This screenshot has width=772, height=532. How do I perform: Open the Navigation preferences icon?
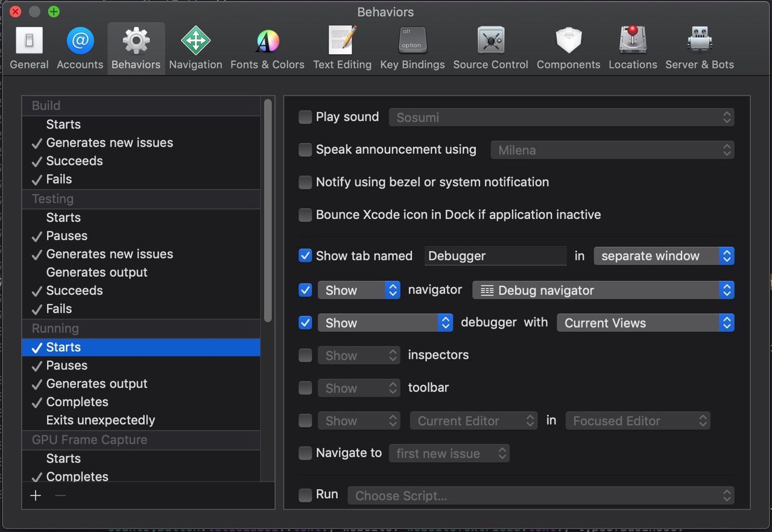point(195,41)
